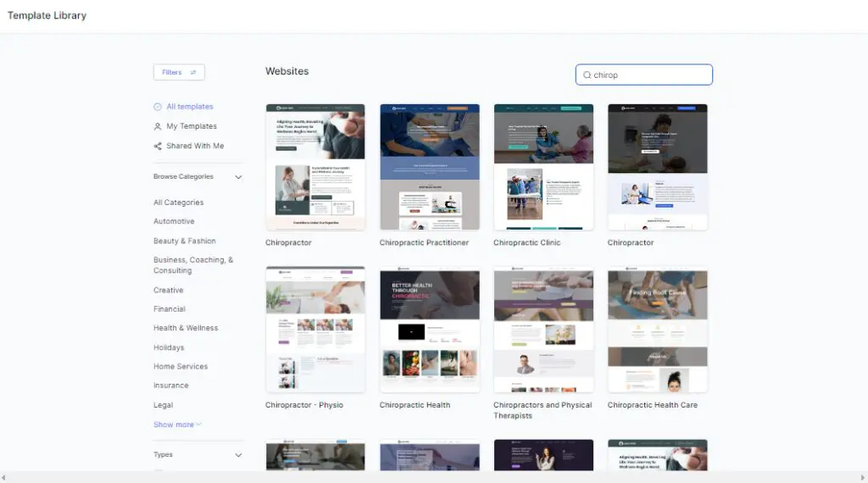The height and width of the screenshot is (483, 868).
Task: Click the magnifier icon in search box
Action: click(x=587, y=75)
